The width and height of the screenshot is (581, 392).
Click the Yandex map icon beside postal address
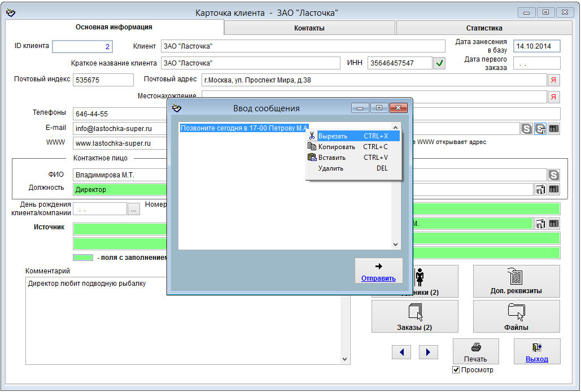[x=553, y=80]
